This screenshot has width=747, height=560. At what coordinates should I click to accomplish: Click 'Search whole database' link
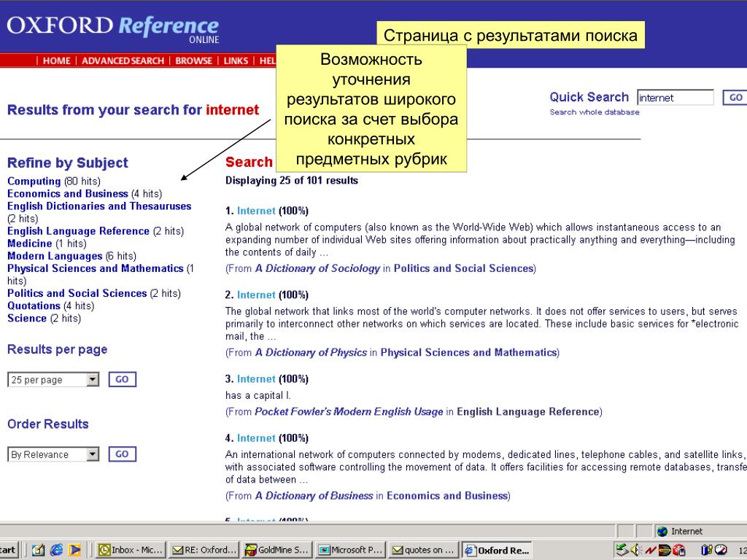(594, 112)
